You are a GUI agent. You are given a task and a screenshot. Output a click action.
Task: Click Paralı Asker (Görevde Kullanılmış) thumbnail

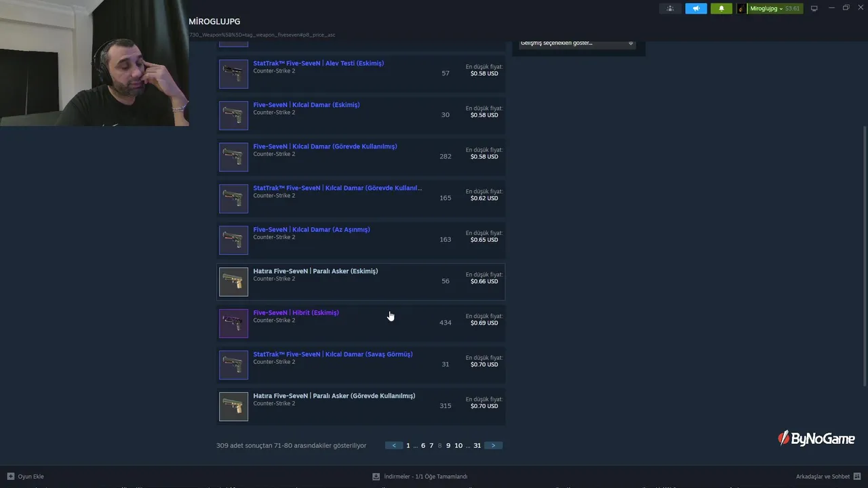(x=233, y=407)
